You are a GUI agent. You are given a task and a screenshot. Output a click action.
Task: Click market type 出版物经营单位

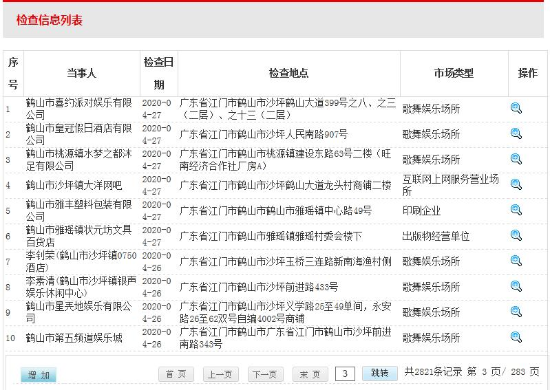click(436, 236)
